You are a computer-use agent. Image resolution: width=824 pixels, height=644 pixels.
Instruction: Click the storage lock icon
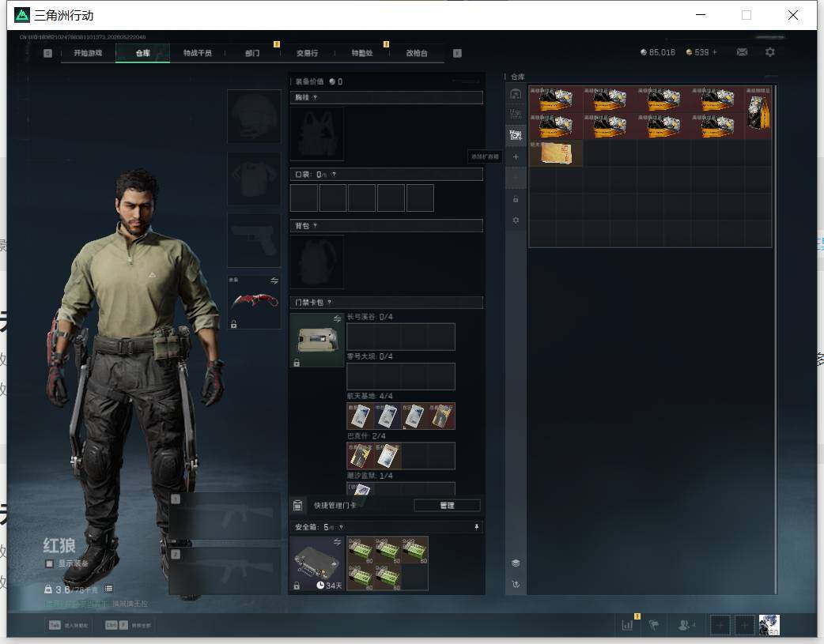(x=516, y=200)
